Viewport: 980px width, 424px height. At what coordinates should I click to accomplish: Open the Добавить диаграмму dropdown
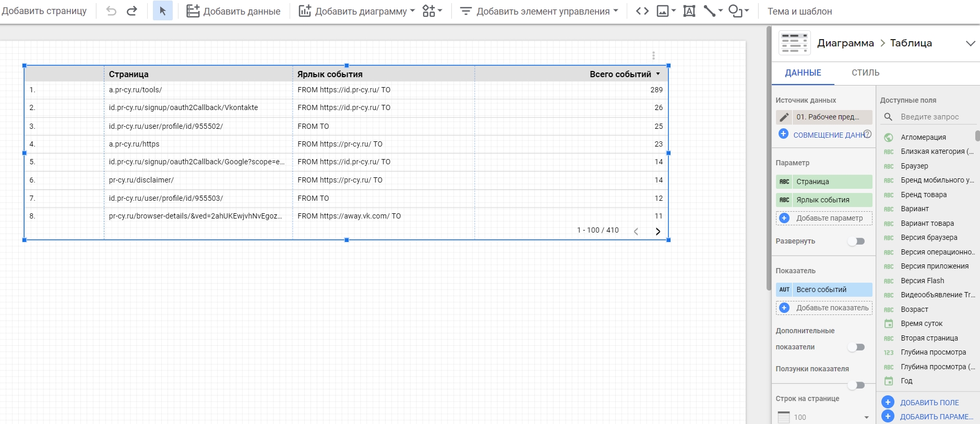click(x=356, y=11)
